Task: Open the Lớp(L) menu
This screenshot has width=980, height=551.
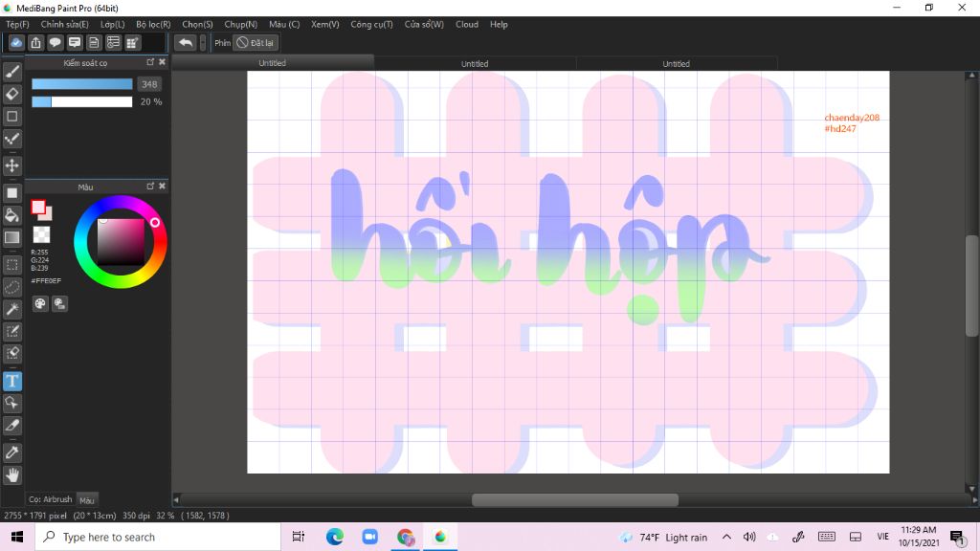Action: click(113, 24)
